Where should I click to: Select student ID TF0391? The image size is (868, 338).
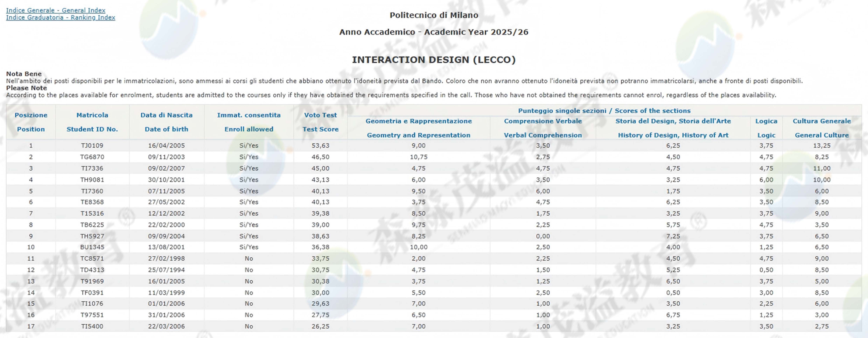click(x=92, y=293)
